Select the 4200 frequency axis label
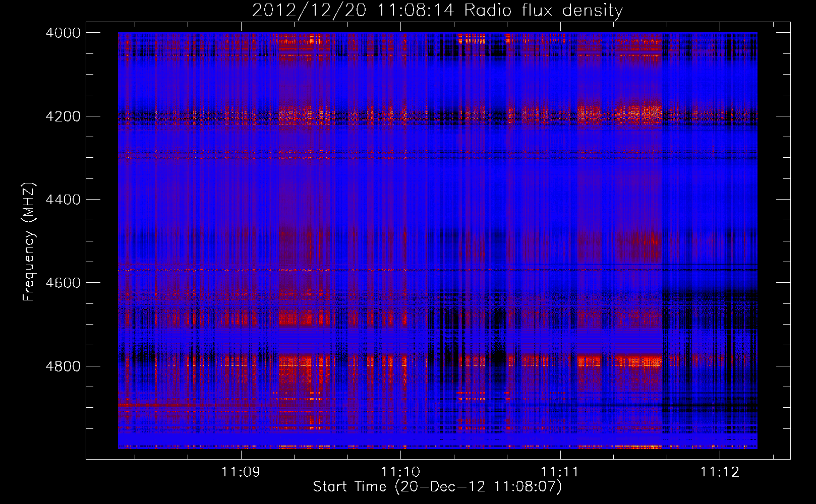Screen dimensions: 816x504 click(x=63, y=116)
